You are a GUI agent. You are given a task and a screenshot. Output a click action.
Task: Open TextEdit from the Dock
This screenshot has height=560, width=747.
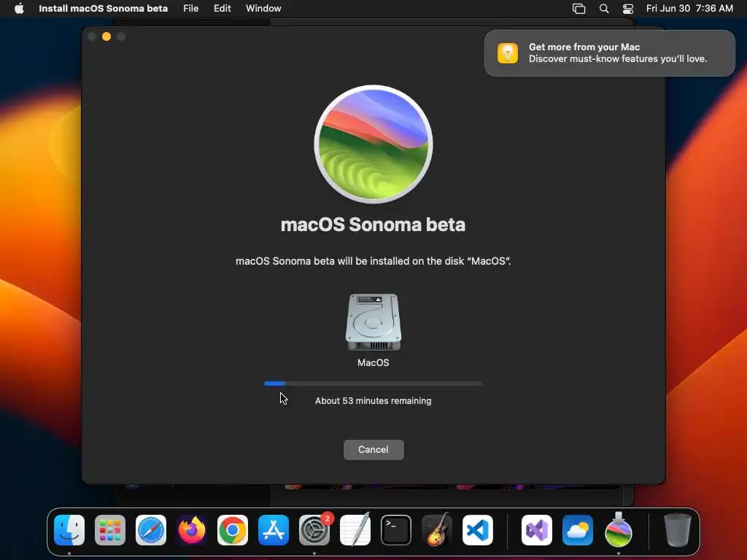click(x=355, y=529)
